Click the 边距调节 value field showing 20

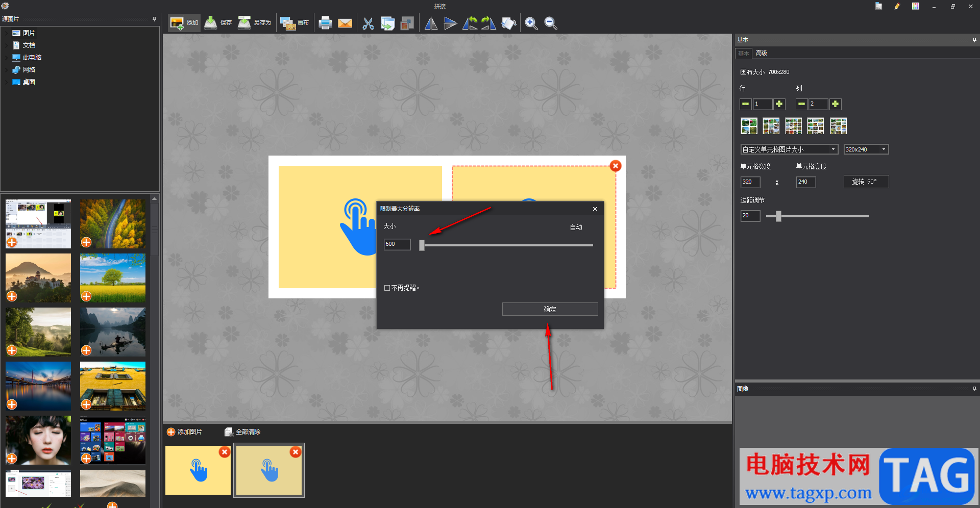click(x=750, y=216)
